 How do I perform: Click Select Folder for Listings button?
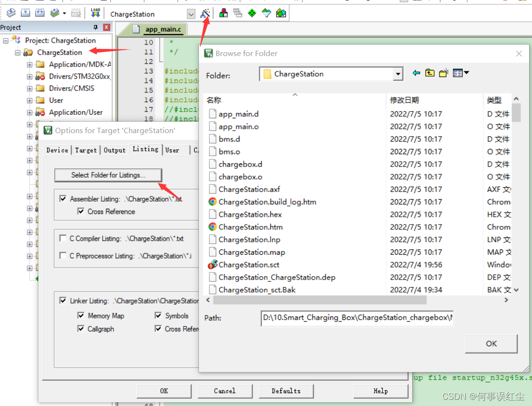(108, 175)
